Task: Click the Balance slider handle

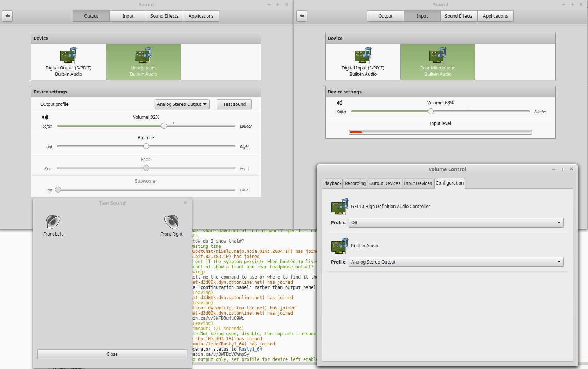Action: pyautogui.click(x=146, y=146)
